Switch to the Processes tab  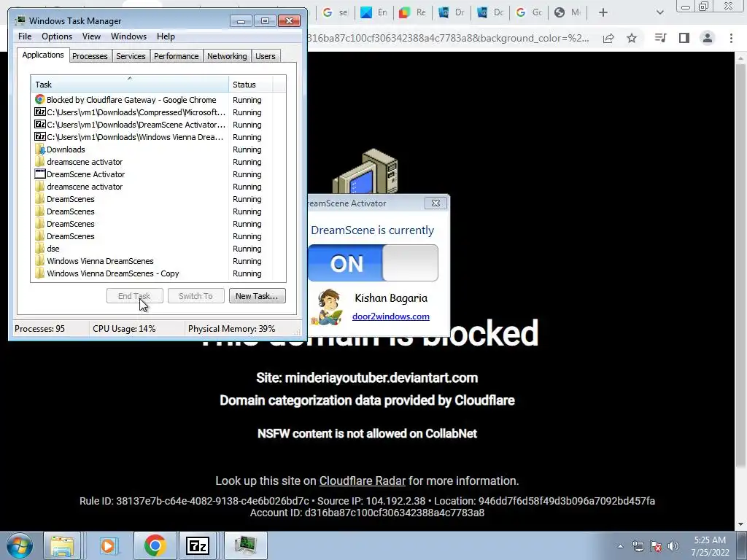90,56
